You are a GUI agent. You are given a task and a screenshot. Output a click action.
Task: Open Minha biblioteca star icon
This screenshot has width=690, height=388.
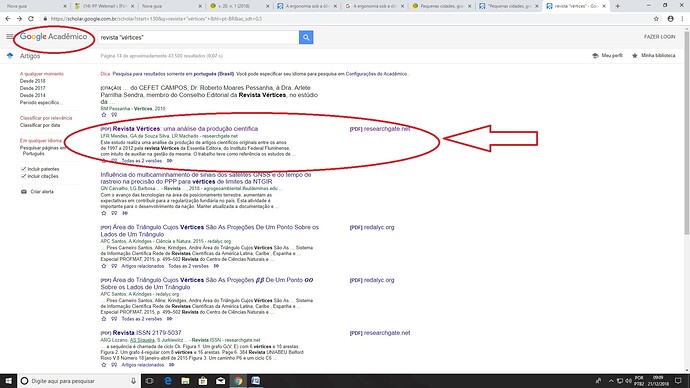pyautogui.click(x=635, y=56)
